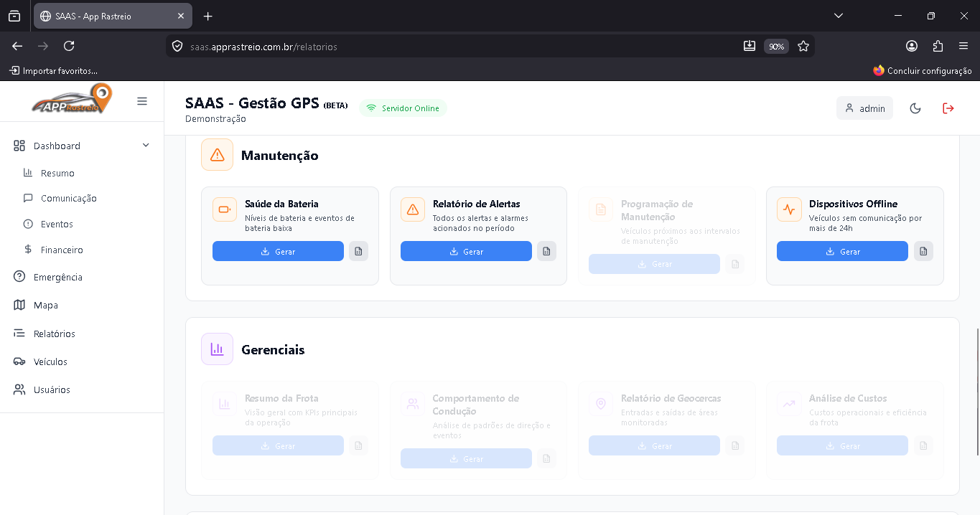The width and height of the screenshot is (980, 515).
Task: Open the Resumo submenu item
Action: 57,173
